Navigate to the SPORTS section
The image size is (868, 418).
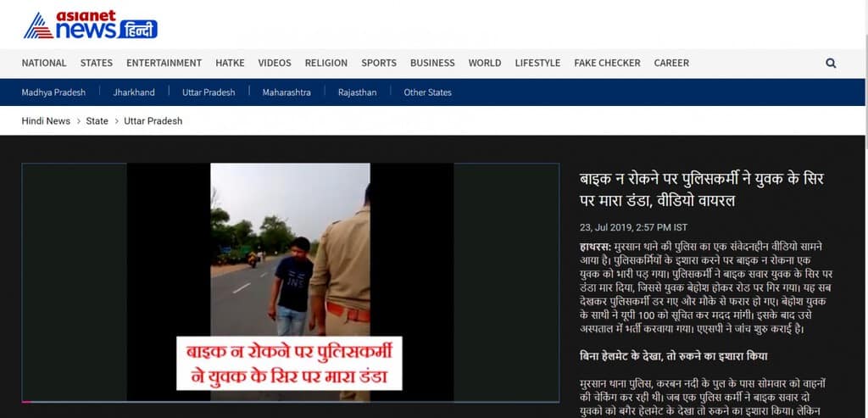click(379, 63)
